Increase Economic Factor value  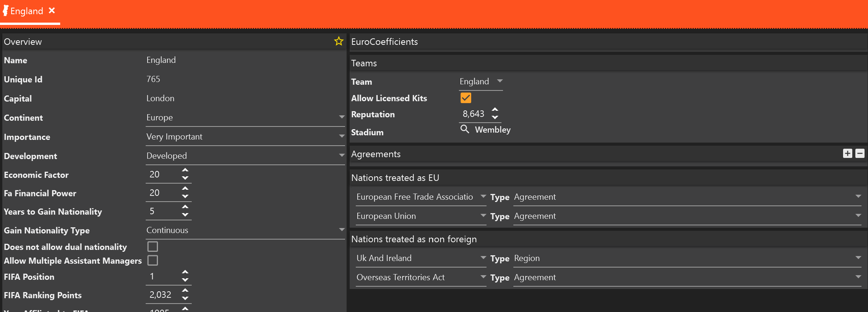(185, 170)
